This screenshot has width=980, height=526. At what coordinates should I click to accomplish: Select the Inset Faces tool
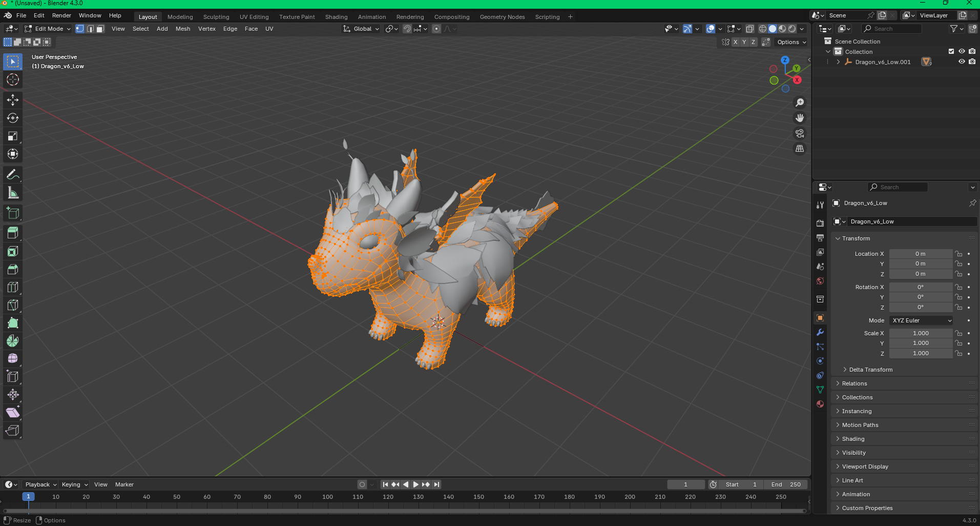point(13,251)
